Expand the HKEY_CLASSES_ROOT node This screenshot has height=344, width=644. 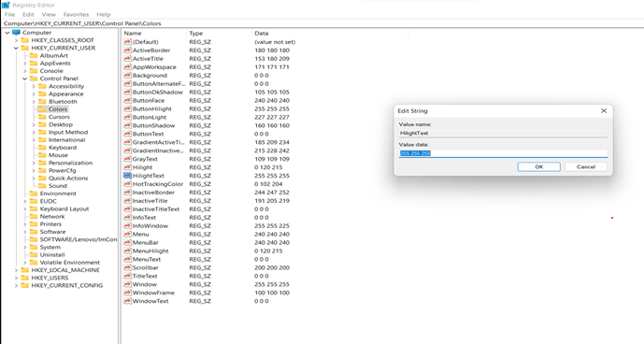click(16, 40)
